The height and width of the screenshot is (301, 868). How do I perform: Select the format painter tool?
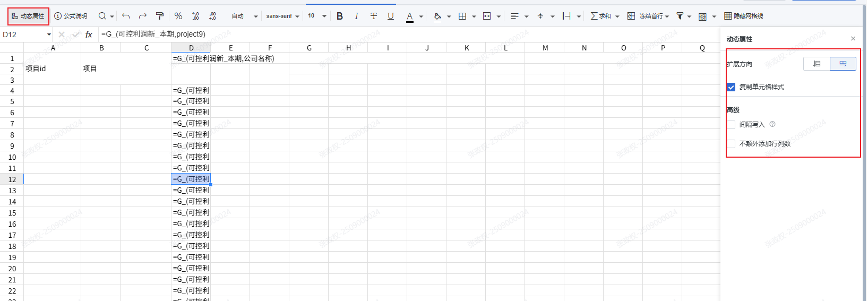[x=160, y=16]
